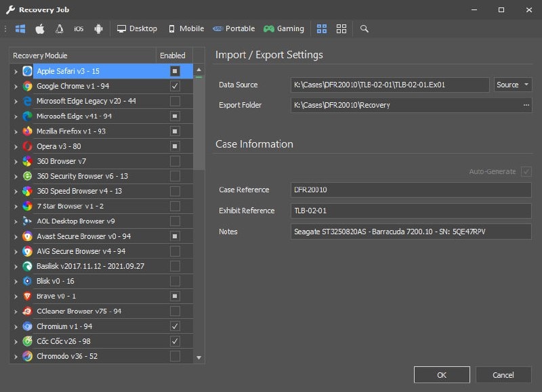
Task: Filter by Desktop category
Action: (137, 28)
